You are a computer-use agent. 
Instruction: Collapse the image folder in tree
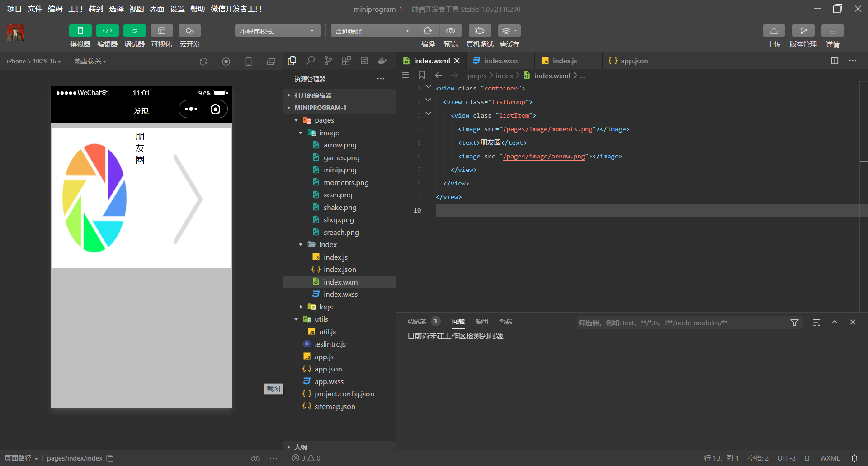pyautogui.click(x=301, y=133)
